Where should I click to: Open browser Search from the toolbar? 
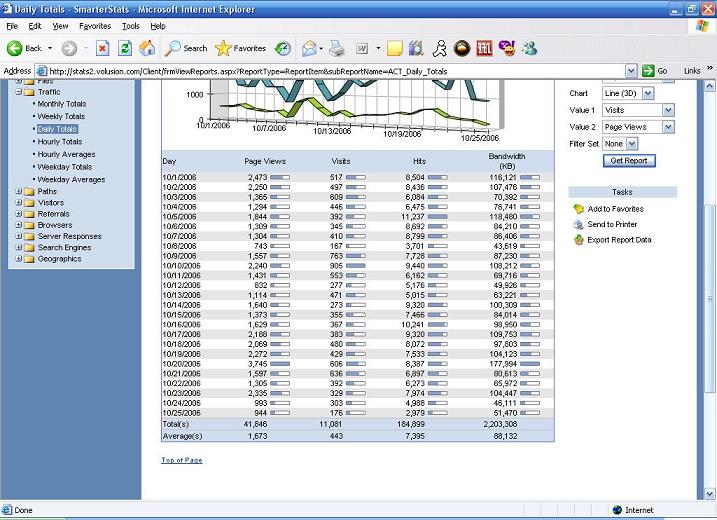coord(187,48)
